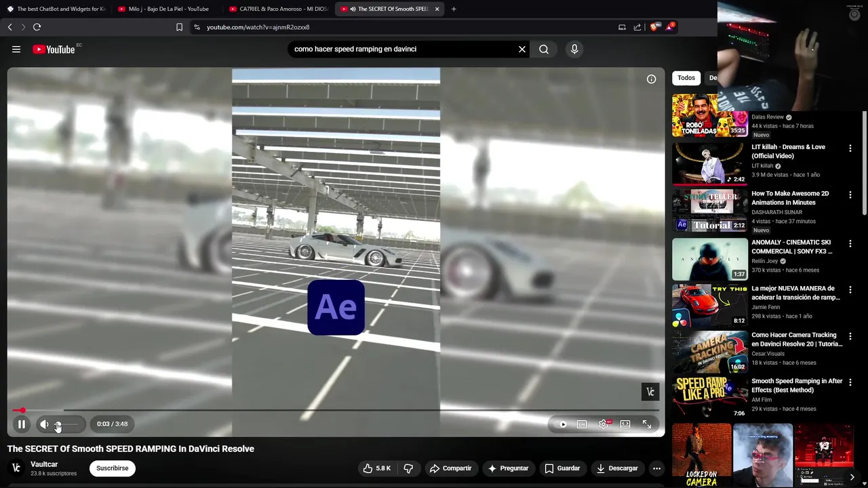Open ANOMALY Cinematic Ski Commercial thumbnail
868x488 pixels.
point(710,259)
